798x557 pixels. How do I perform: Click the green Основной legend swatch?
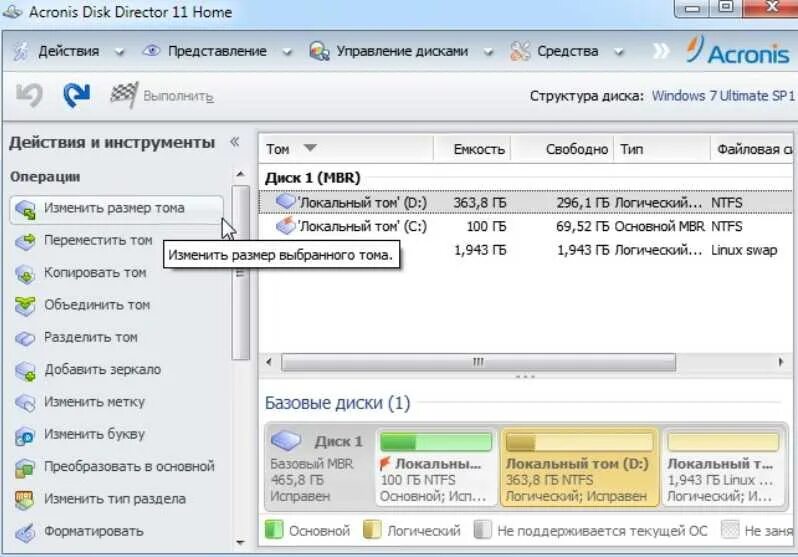(x=274, y=530)
